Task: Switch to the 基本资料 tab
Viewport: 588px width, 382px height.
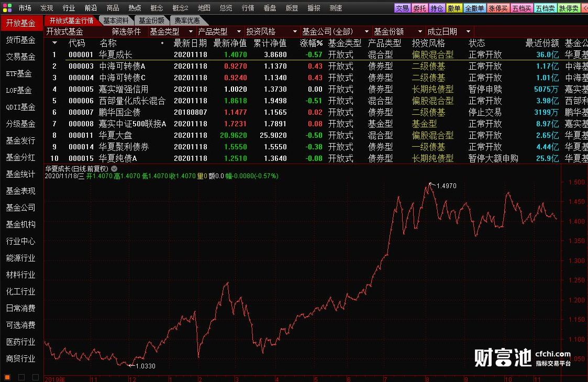Action: tap(116, 20)
